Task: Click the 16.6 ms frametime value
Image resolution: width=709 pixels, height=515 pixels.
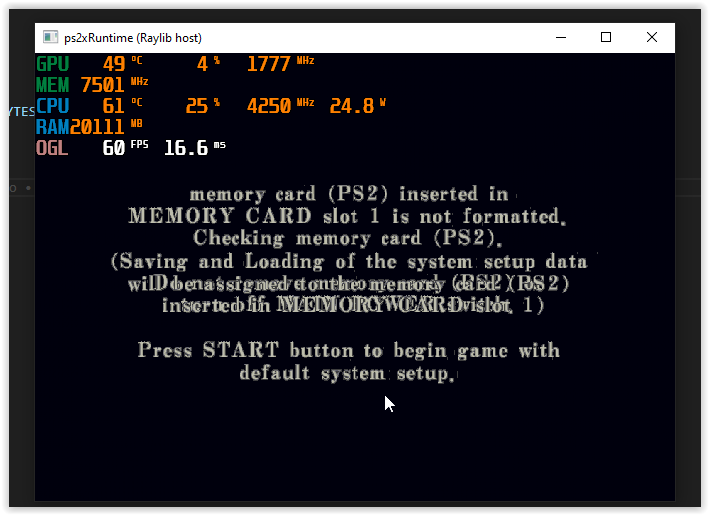Action: tap(194, 148)
